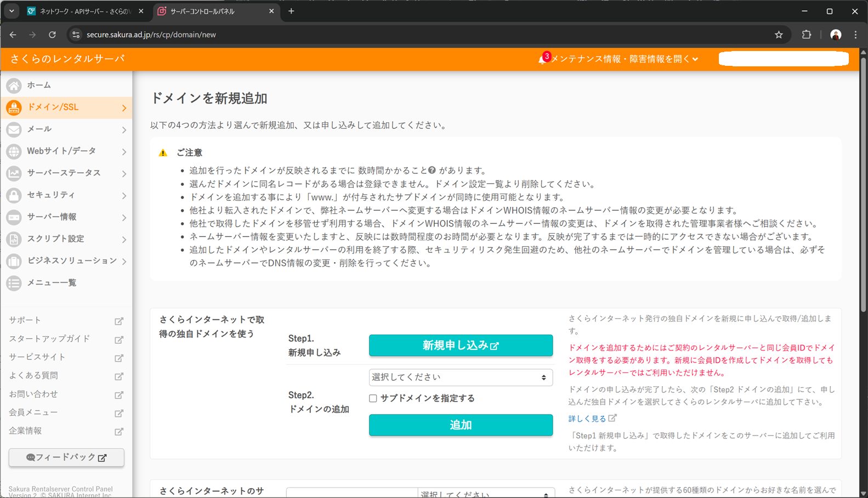Click the page vertical scrollbar
Viewport: 868px width, 498px height.
(863, 181)
